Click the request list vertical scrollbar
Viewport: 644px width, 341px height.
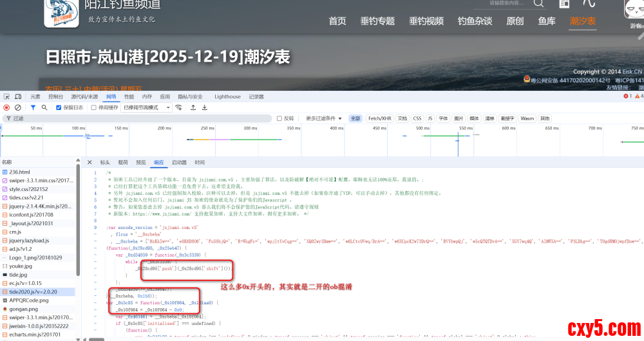point(78,220)
